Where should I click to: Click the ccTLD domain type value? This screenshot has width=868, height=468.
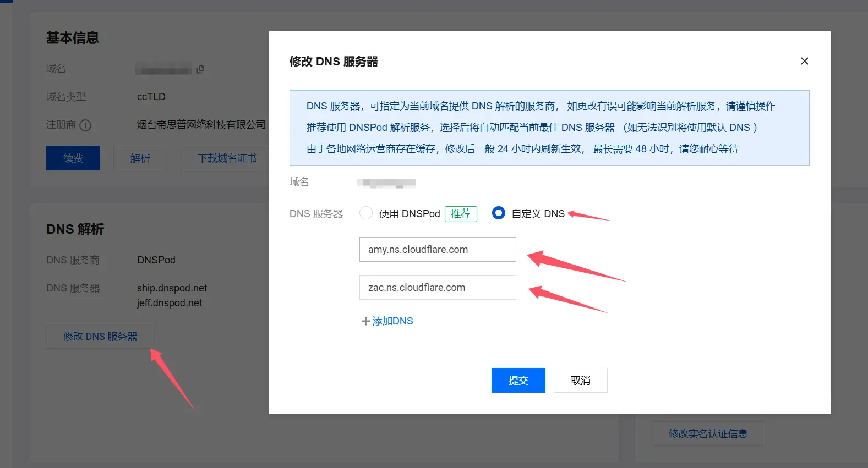[151, 97]
